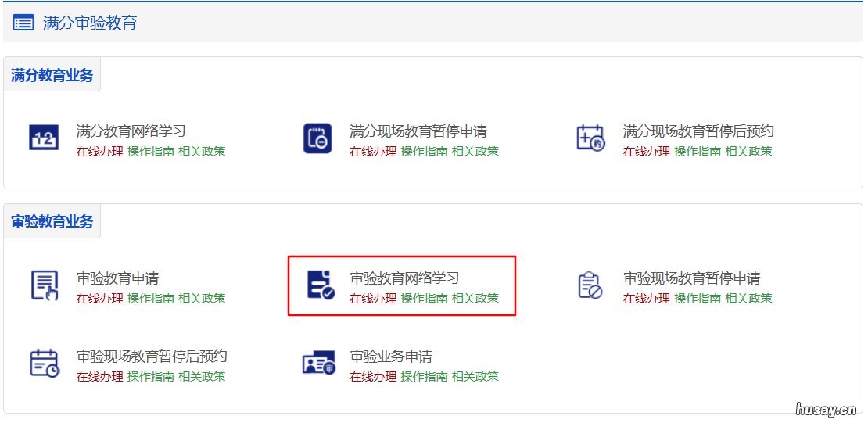The image size is (868, 423).
Task: Open 在线办理 under 审验教育网络学习
Action: pos(373,299)
